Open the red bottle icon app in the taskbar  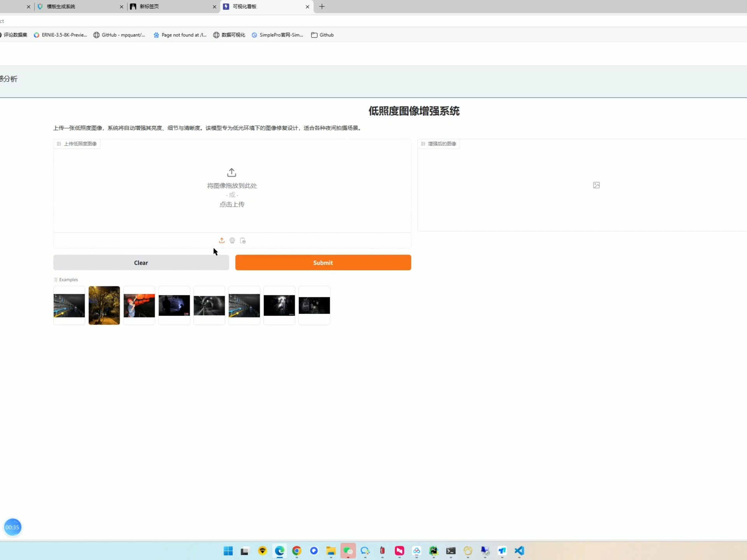[382, 551]
